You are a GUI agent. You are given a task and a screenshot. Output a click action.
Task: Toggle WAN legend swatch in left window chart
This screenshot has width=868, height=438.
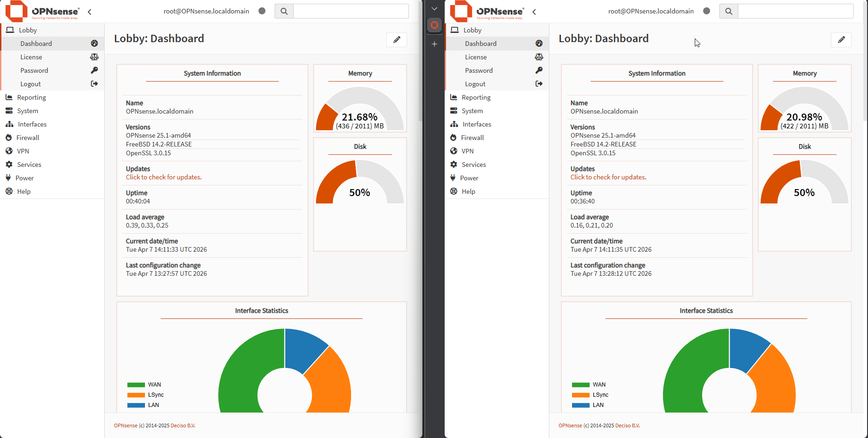[x=136, y=385]
